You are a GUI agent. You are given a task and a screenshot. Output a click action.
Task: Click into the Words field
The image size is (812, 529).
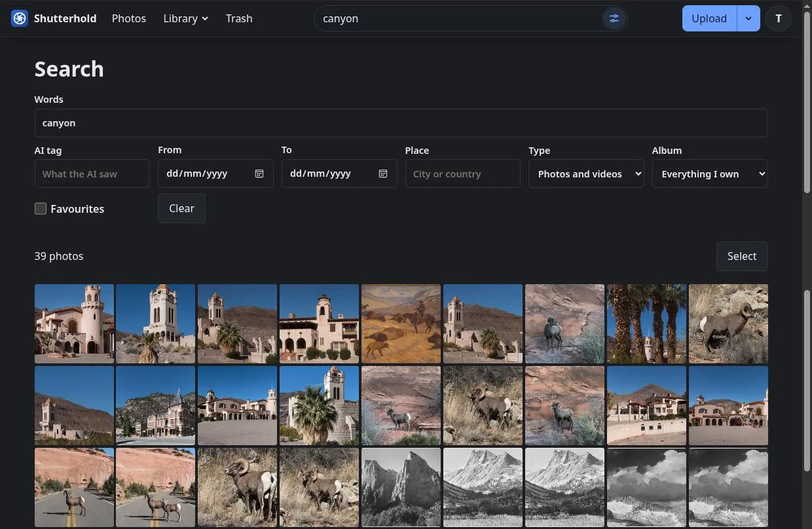click(401, 123)
